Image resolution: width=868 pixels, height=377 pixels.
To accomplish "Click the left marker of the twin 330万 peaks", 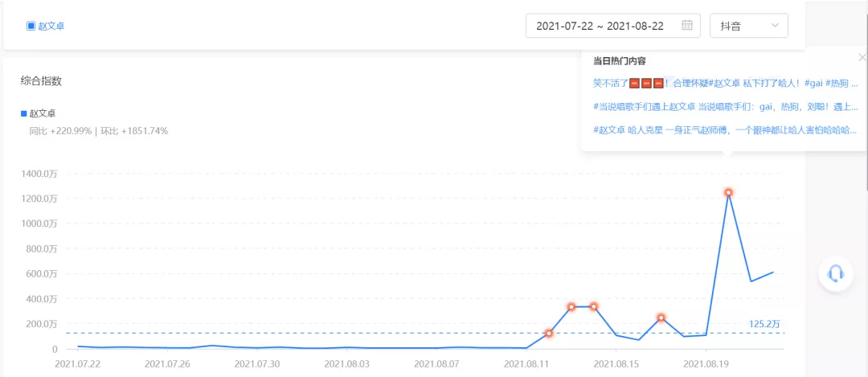I will pyautogui.click(x=571, y=307).
